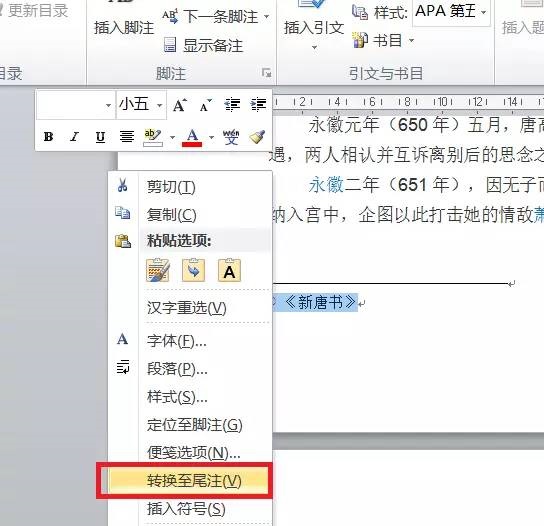Screen dimensions: 544x526
Task: Open 下一条脚注 dropdown arrow
Action: (x=266, y=17)
